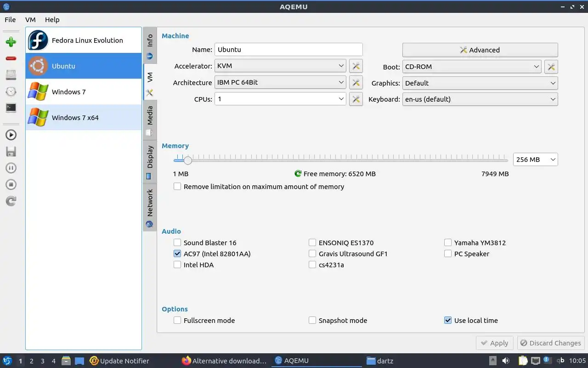Refresh free memory green arrow icon

click(298, 174)
